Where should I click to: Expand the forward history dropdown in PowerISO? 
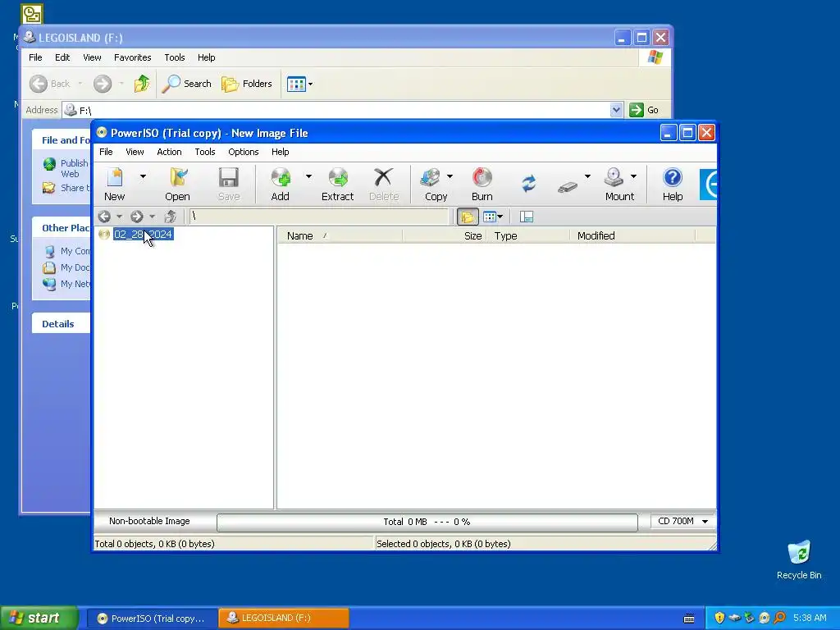[x=152, y=217]
